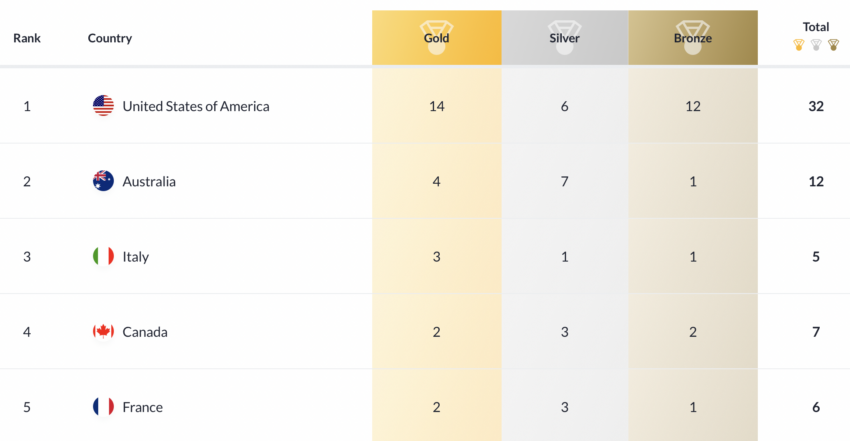Image resolution: width=850 pixels, height=441 pixels.
Task: Open the Italy country link
Action: click(x=136, y=257)
